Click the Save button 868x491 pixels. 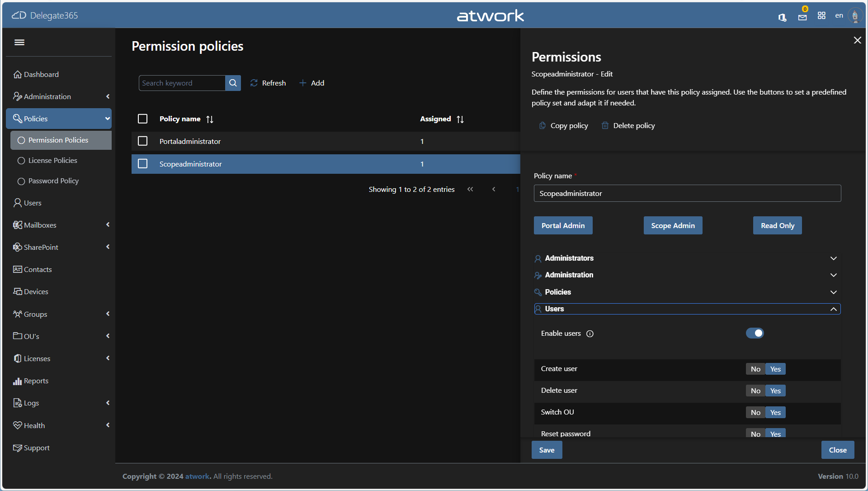pos(547,450)
